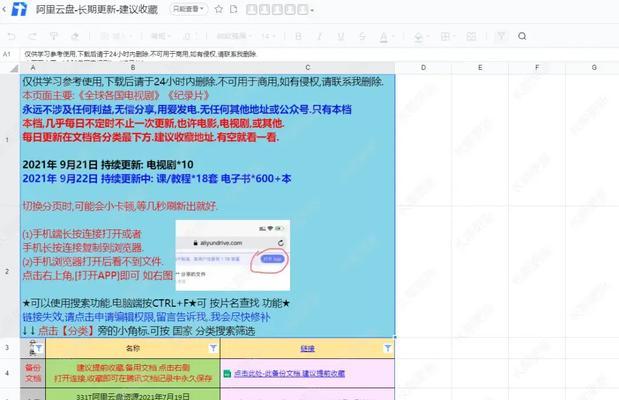Toggle Bold formatting
The width and height of the screenshot is (619, 400).
(x=299, y=36)
